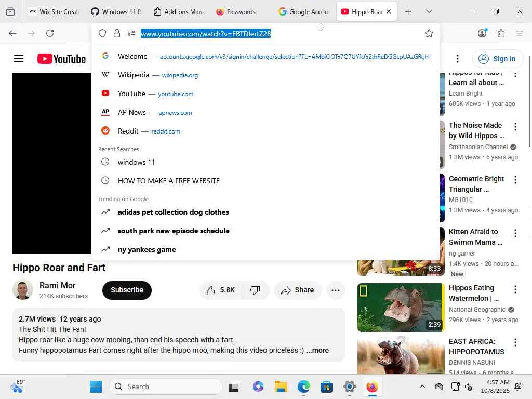List all tabs dropdown arrow
The height and width of the screenshot is (399, 532).
(x=429, y=11)
